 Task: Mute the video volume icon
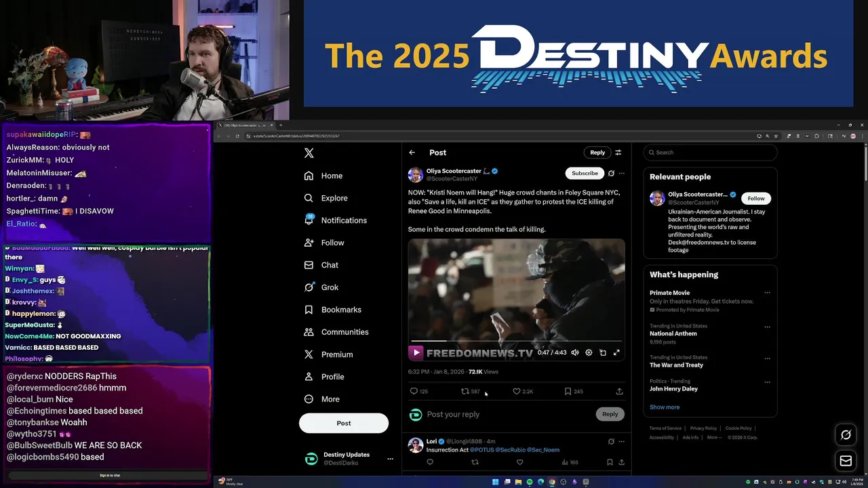[x=575, y=352]
